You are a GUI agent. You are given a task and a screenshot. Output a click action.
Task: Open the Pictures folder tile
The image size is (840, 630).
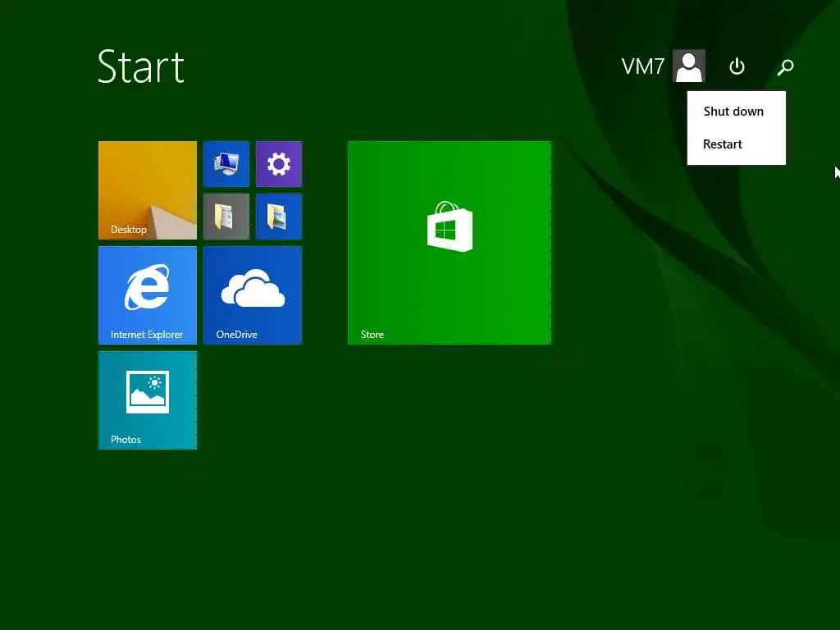[279, 217]
